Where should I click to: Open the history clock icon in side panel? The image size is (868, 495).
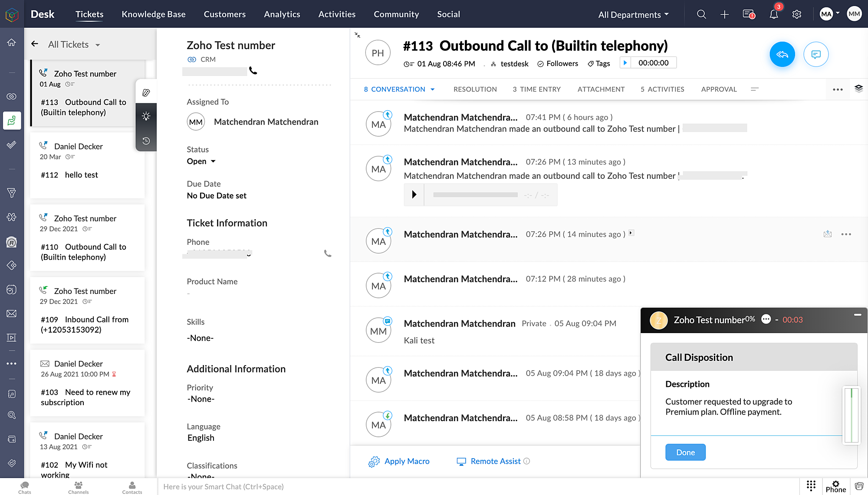[146, 141]
